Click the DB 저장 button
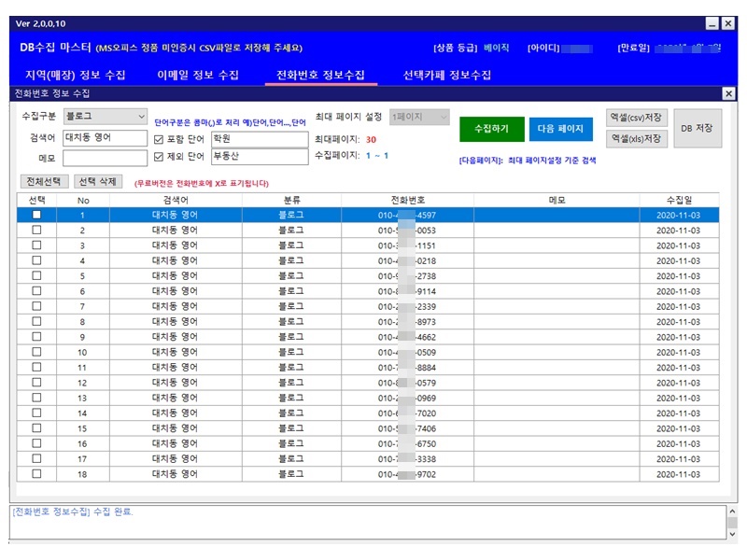Viewport: 747px width, 560px height. [x=697, y=128]
